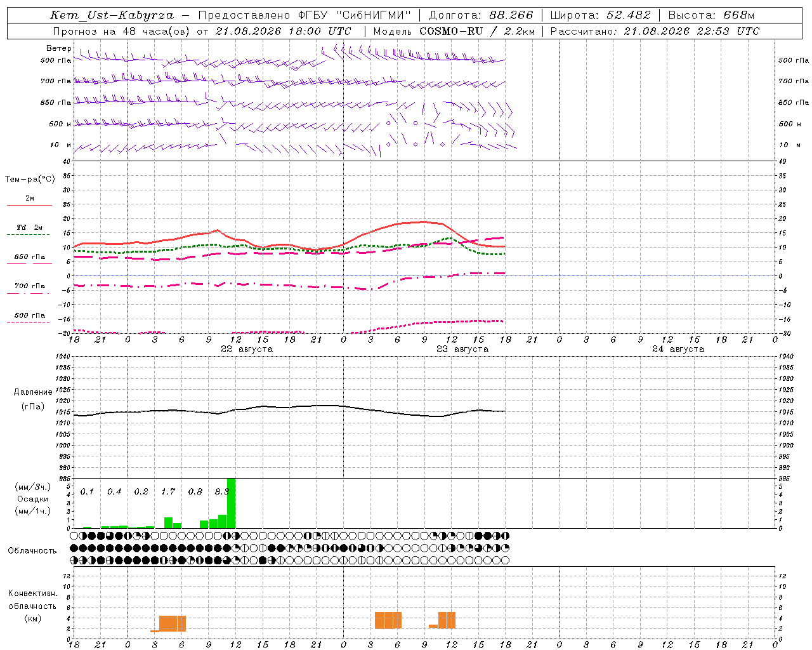Select the 1.7 precipitation total value
Image resolution: width=812 pixels, height=650 pixels.
(168, 491)
